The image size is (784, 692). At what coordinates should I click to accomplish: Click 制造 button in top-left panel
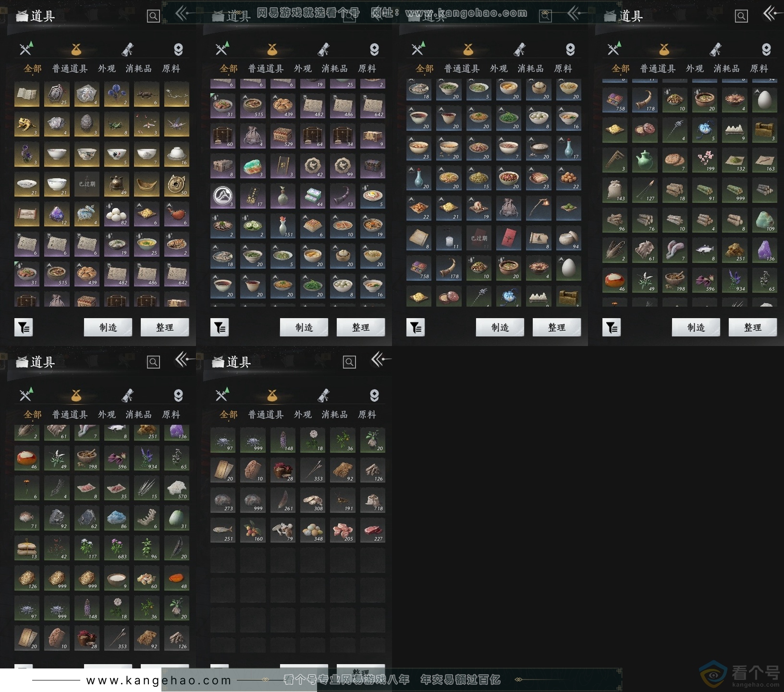point(108,327)
